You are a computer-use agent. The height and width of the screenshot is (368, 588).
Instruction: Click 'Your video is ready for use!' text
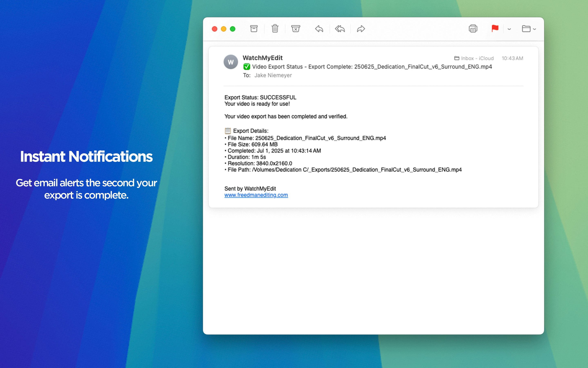[257, 104]
